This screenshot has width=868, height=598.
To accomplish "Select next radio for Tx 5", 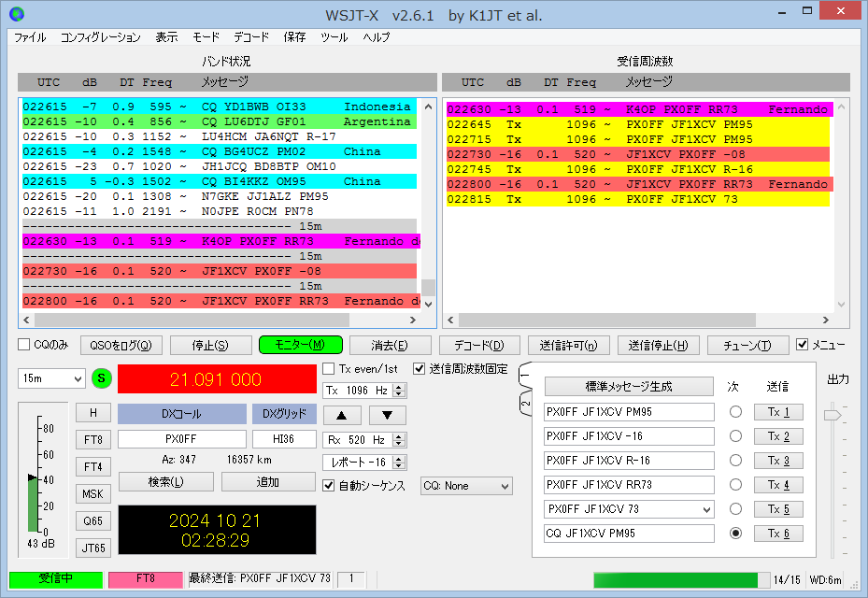I will [735, 509].
